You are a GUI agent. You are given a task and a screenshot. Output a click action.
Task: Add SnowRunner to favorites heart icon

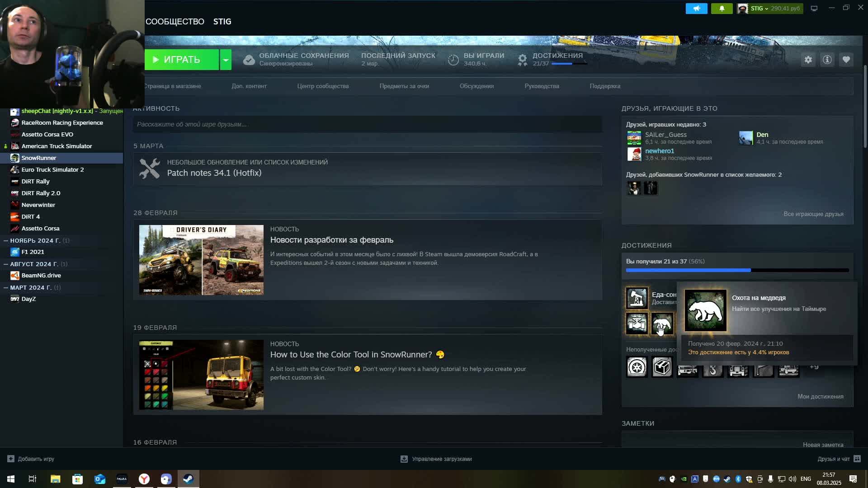point(846,60)
